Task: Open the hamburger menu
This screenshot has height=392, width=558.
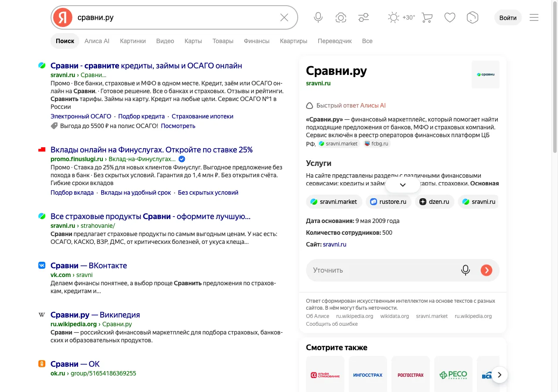Action: point(534,17)
